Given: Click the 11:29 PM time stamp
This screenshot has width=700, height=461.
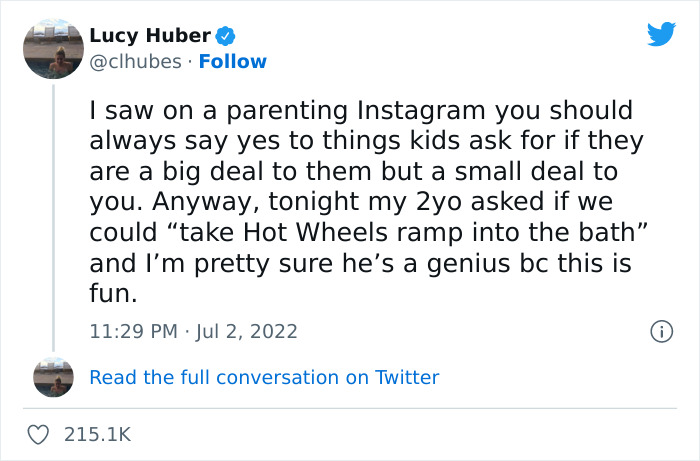Looking at the screenshot, I should coord(131,330).
